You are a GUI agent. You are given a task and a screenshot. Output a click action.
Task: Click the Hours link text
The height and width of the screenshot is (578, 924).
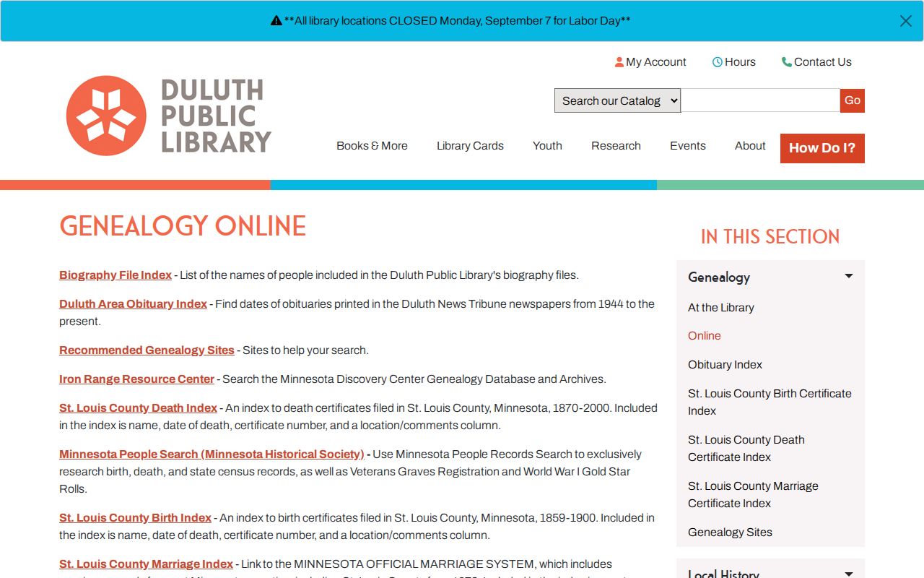click(x=740, y=62)
